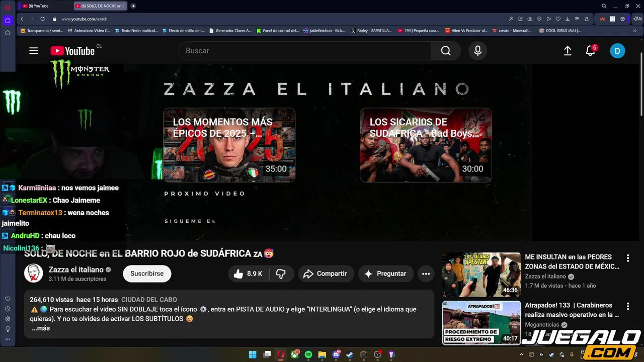Open Opera downloads icon in address bar
The height and width of the screenshot is (362, 644).
[x=568, y=19]
